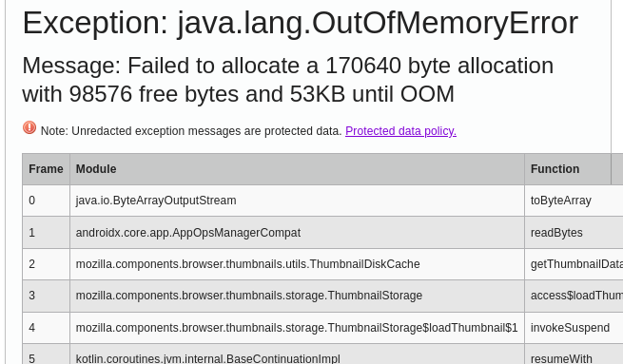Click the invokeSuspend function cell

click(574, 328)
